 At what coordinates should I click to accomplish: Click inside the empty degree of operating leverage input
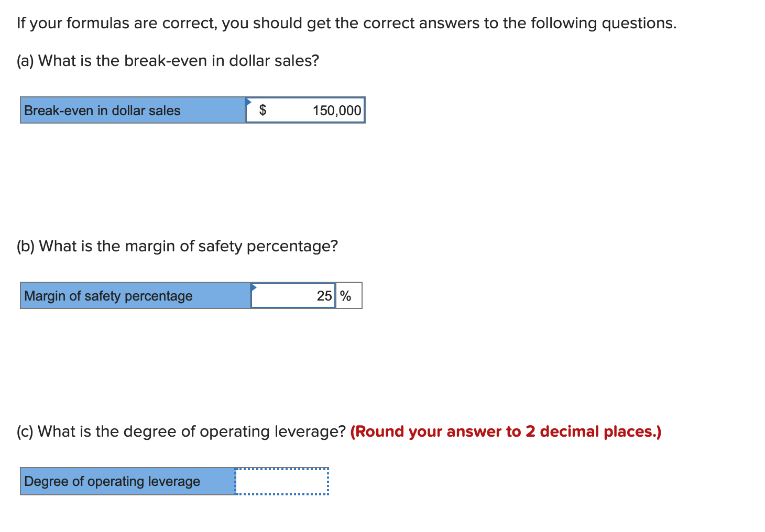click(281, 481)
